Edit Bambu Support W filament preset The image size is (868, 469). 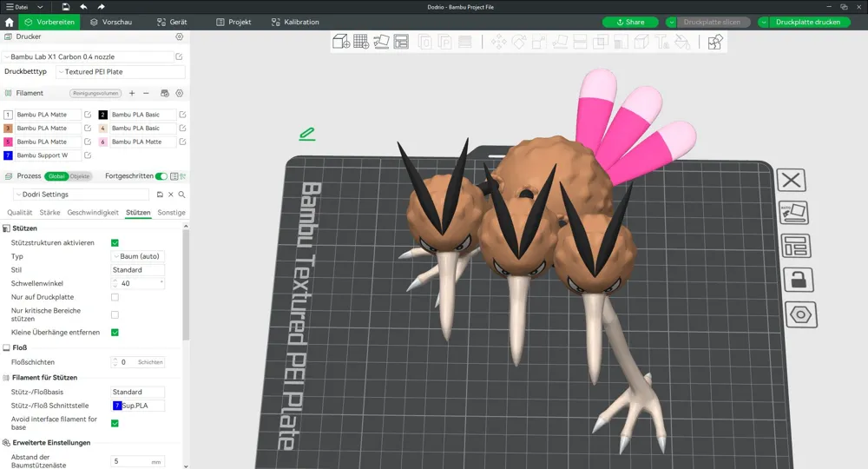[x=88, y=155]
